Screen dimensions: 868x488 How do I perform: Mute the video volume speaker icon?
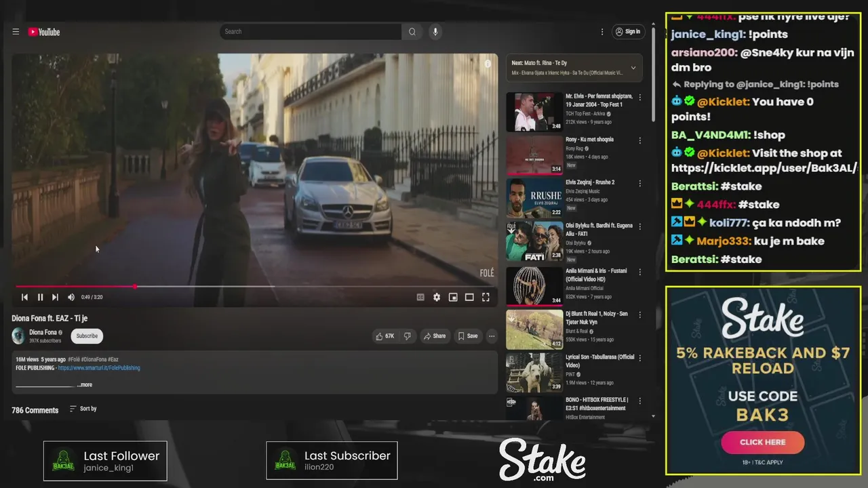pyautogui.click(x=71, y=297)
